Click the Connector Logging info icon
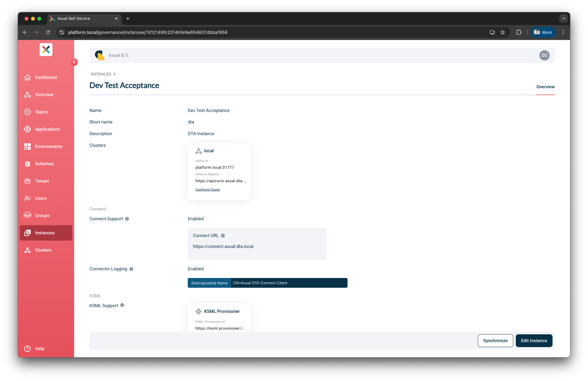Viewport: 588px width, 381px height. point(132,269)
